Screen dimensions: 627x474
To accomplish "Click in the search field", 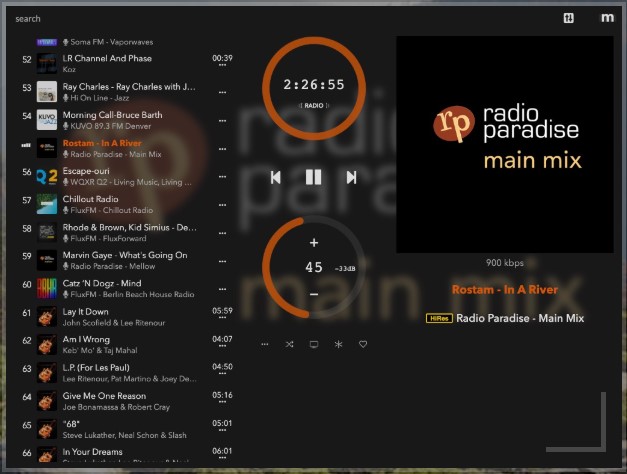I will coord(100,18).
